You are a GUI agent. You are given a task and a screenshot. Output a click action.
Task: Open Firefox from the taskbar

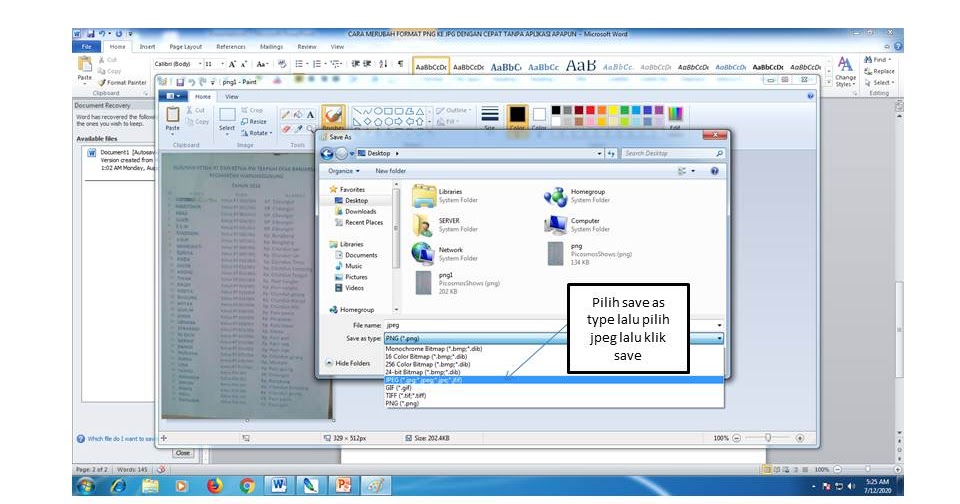215,486
